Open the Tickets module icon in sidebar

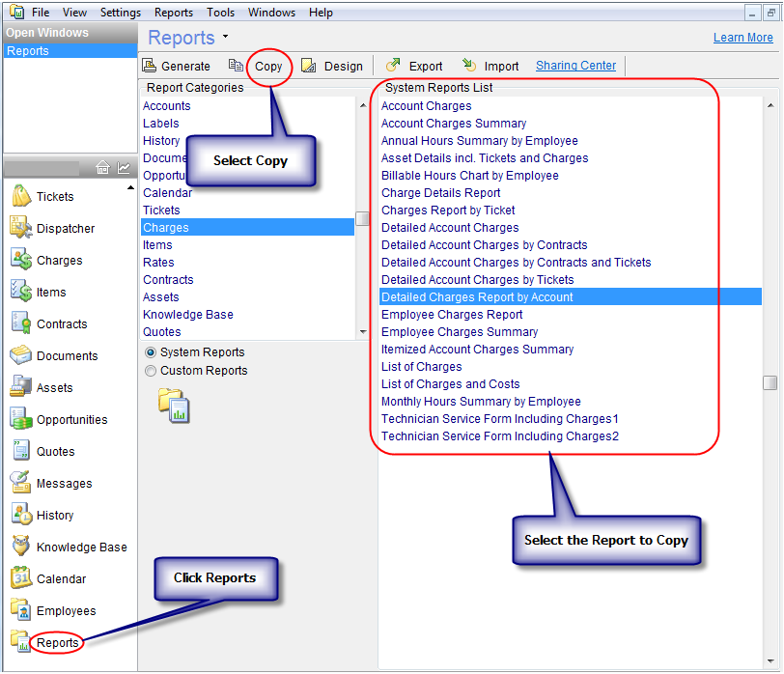pos(21,197)
